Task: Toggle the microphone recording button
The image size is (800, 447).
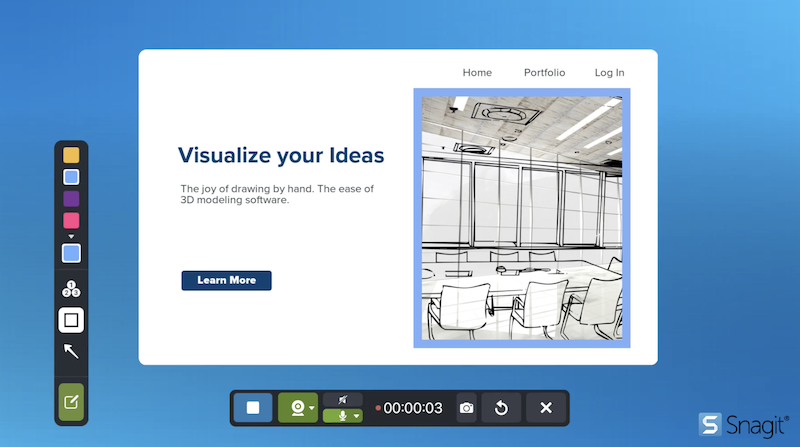Action: tap(342, 416)
